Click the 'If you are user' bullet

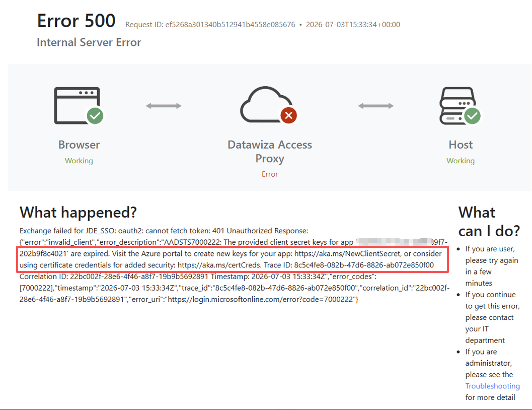(x=491, y=266)
